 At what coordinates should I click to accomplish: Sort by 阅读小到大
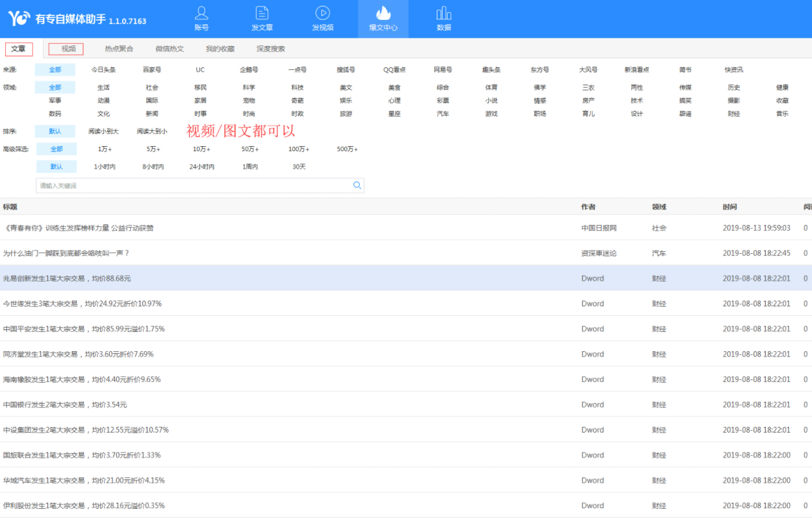click(x=103, y=131)
